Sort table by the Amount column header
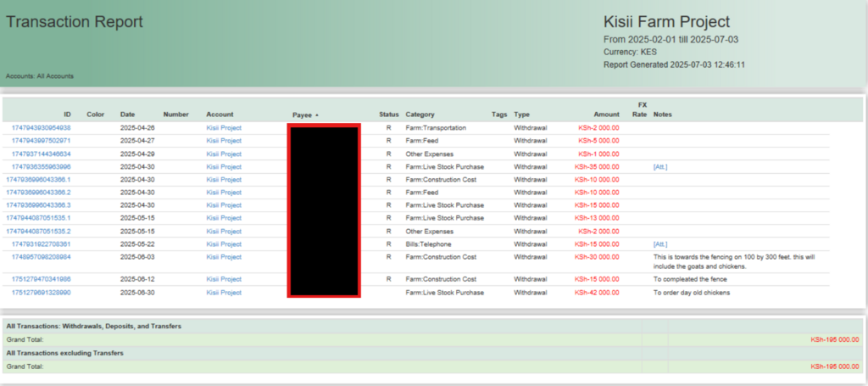The height and width of the screenshot is (386, 868). pyautogui.click(x=606, y=115)
